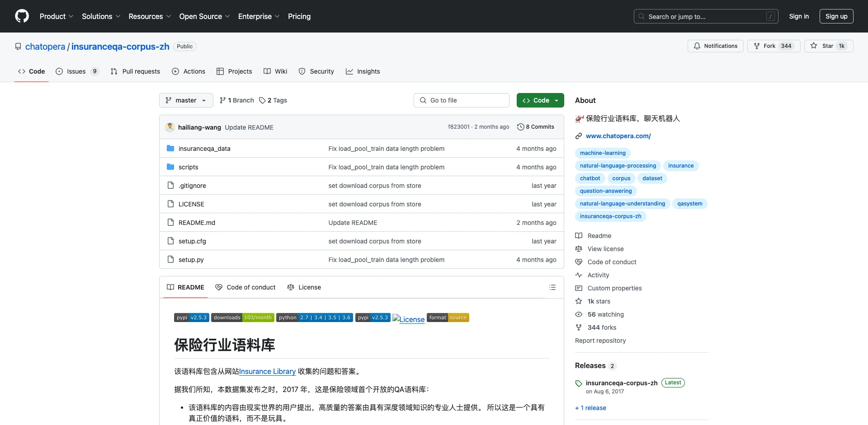The image size is (868, 425).
Task: Open the LICENSE file
Action: (x=191, y=204)
